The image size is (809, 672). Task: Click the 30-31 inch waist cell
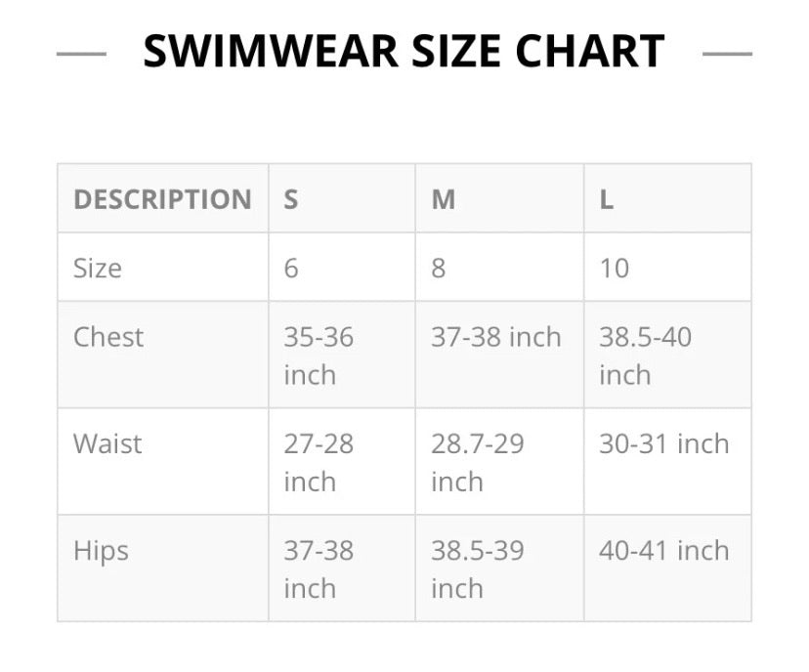[x=664, y=443]
